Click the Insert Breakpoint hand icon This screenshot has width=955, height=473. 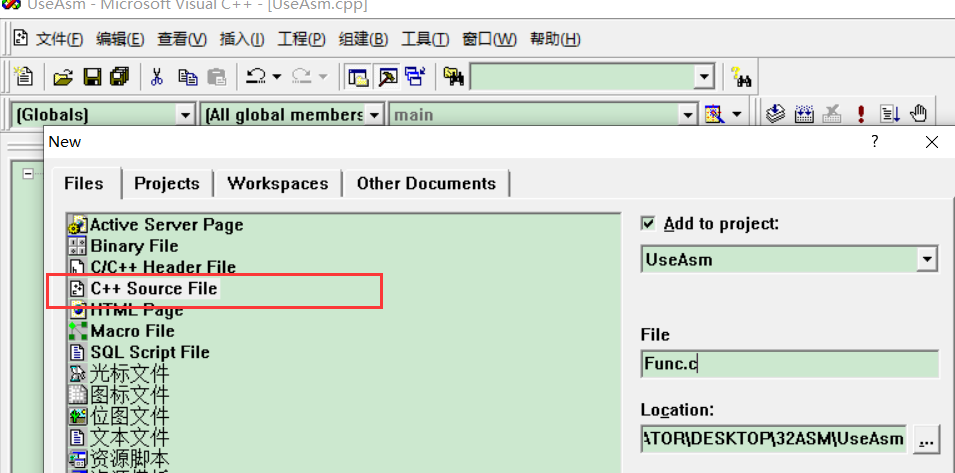918,114
